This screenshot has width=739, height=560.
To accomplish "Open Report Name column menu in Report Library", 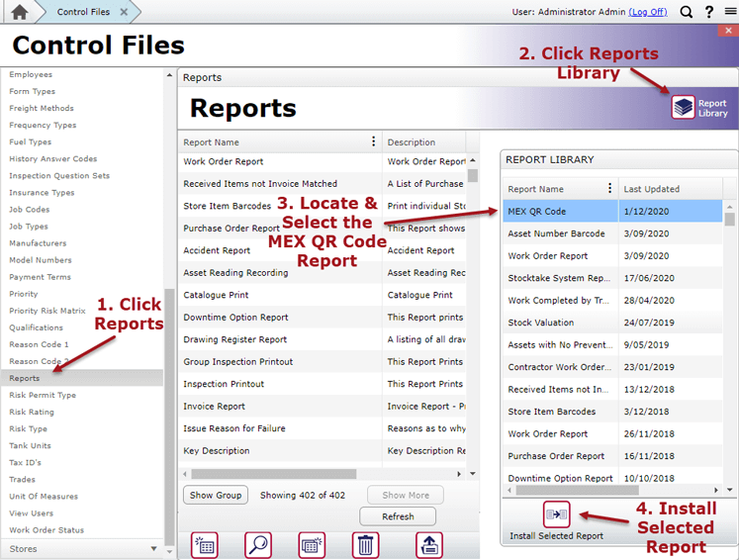I will pyautogui.click(x=609, y=188).
